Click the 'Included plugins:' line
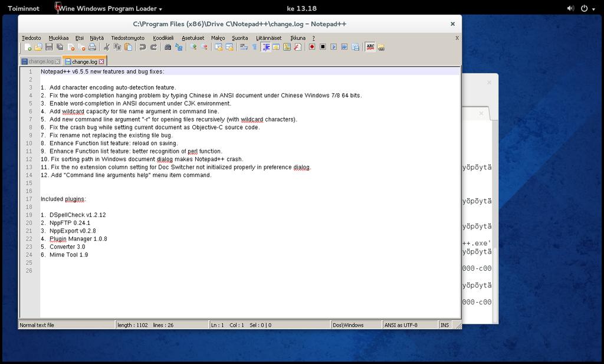Viewport: 604px width, 364px height. pyautogui.click(x=63, y=199)
